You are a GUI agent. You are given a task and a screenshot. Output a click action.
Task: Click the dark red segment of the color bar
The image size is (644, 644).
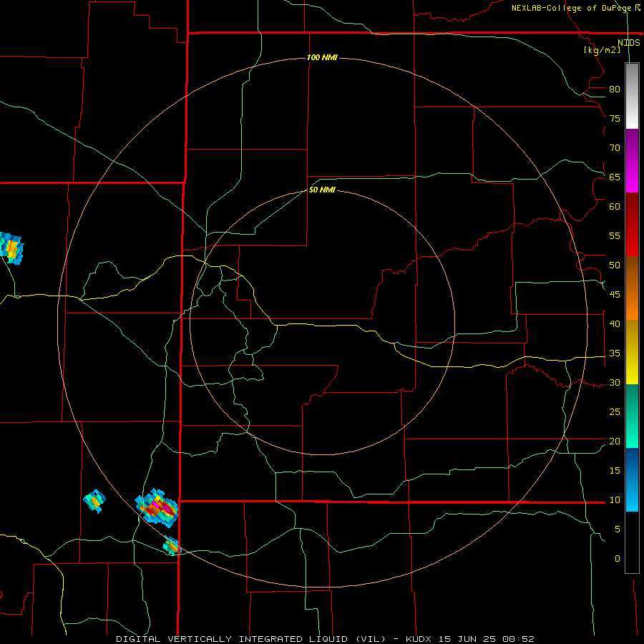click(x=632, y=225)
